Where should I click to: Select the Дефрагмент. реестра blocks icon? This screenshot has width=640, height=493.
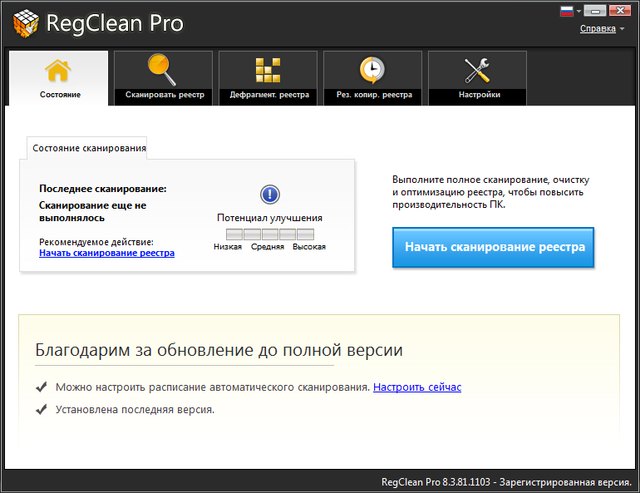[x=267, y=70]
